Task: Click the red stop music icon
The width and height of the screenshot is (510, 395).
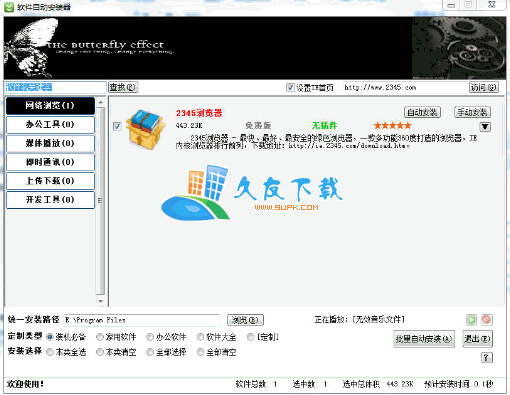Action: click(487, 320)
